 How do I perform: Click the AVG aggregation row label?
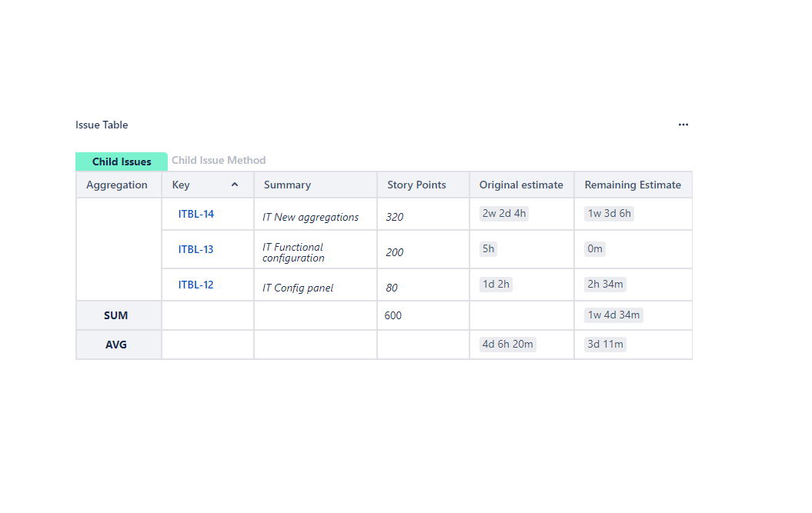116,345
